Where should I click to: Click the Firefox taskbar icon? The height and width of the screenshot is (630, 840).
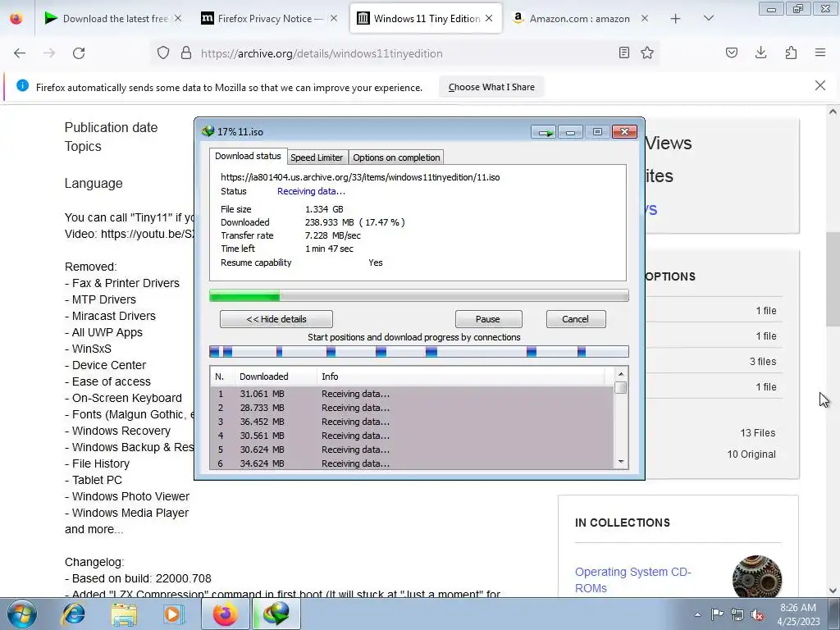pos(225,614)
